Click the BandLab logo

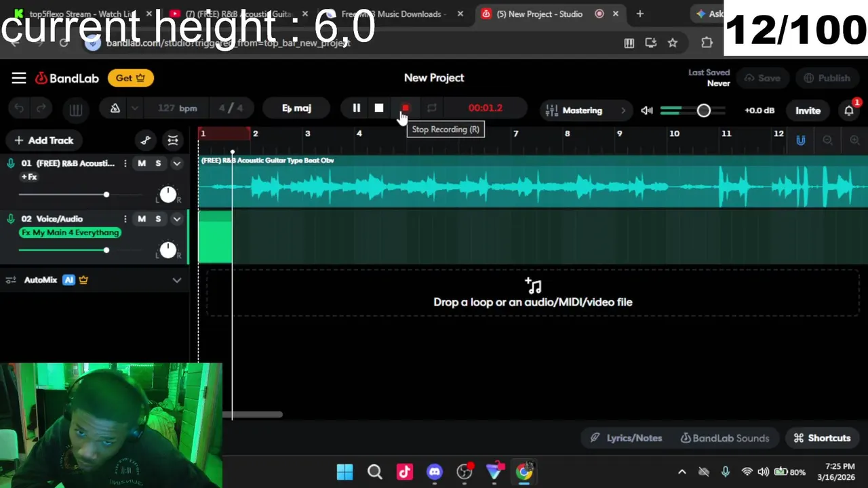point(67,78)
